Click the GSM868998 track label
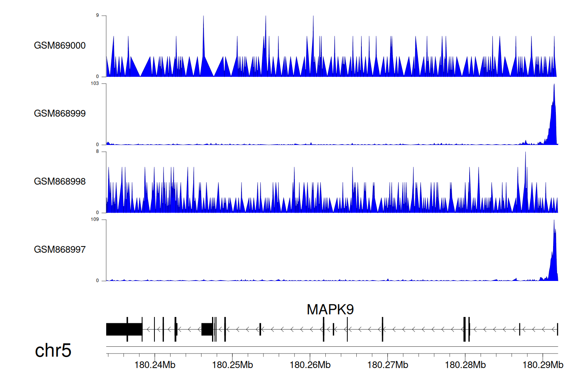This screenshot has width=588, height=384. tap(60, 181)
